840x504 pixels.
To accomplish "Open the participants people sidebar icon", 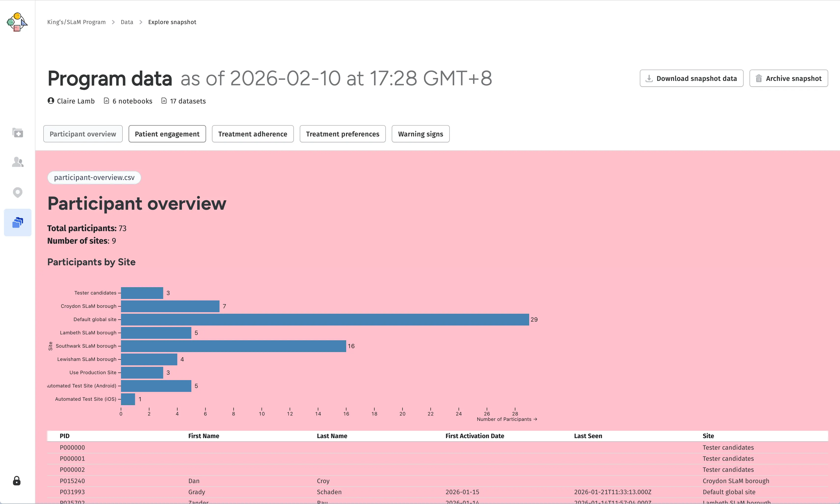I will 18,162.
